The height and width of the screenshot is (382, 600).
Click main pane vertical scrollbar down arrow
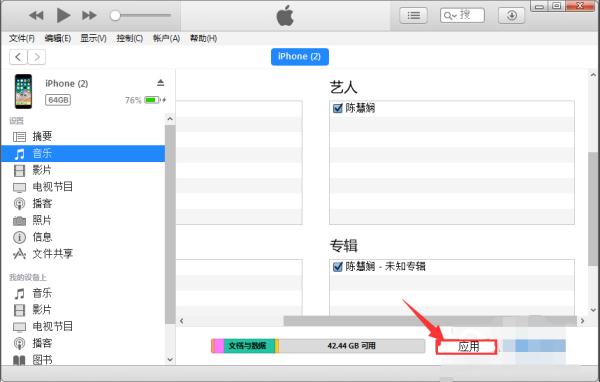pyautogui.click(x=593, y=310)
